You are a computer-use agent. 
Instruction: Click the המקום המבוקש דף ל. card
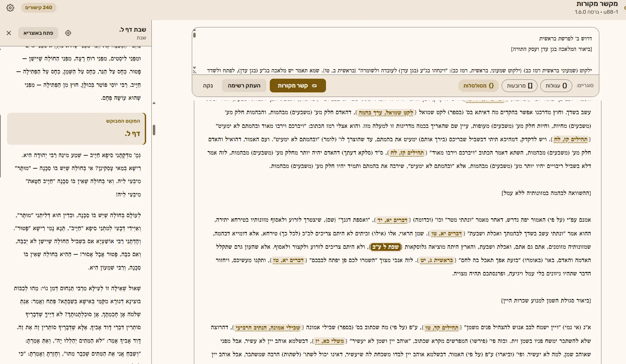click(x=76, y=129)
